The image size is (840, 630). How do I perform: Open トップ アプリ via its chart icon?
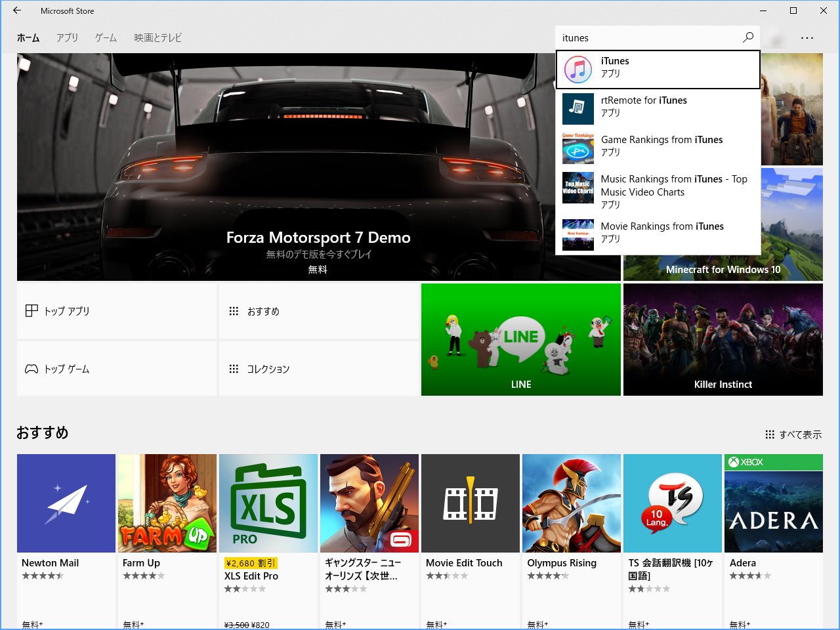[31, 310]
